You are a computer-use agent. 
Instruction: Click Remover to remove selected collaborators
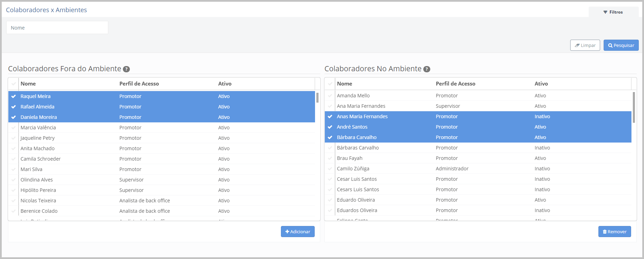[614, 232]
